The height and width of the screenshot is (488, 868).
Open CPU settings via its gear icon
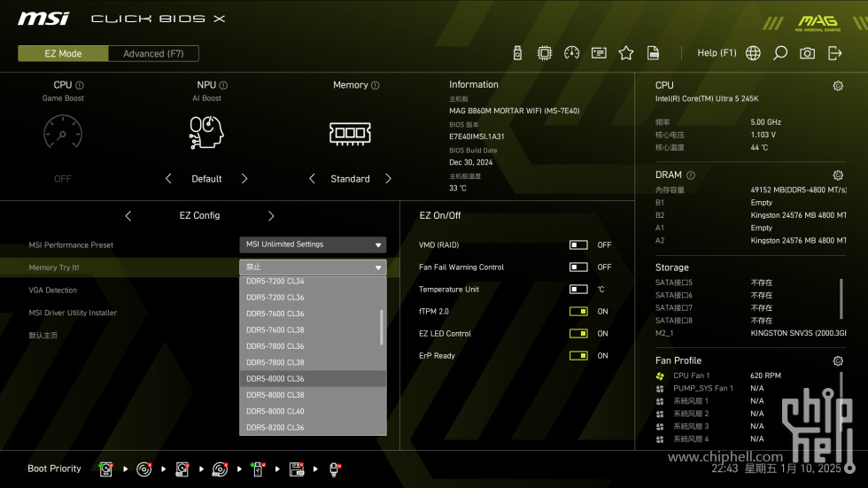click(838, 86)
